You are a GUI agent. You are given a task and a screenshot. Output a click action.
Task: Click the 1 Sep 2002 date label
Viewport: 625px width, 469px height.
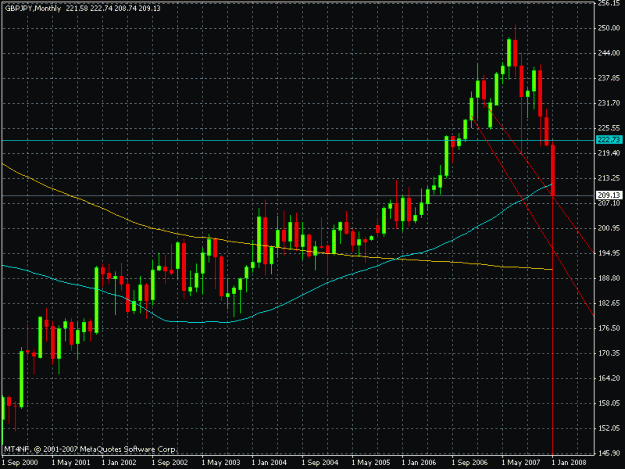[x=170, y=463]
